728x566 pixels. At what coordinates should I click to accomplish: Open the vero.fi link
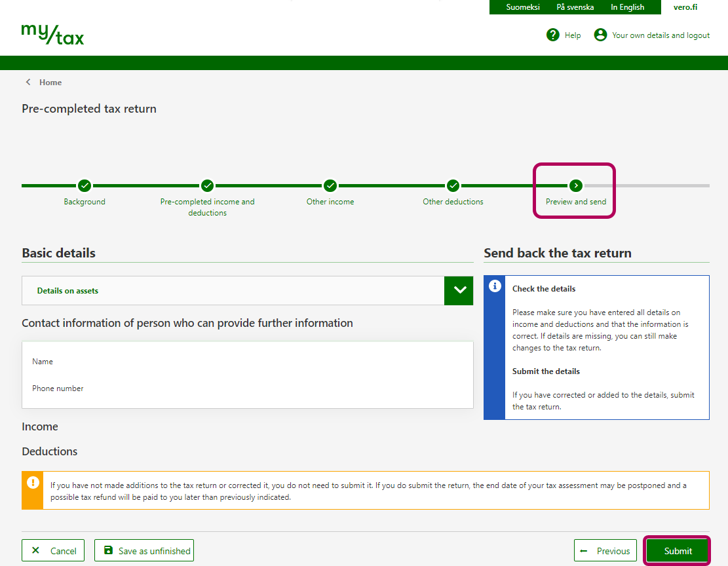coord(685,7)
